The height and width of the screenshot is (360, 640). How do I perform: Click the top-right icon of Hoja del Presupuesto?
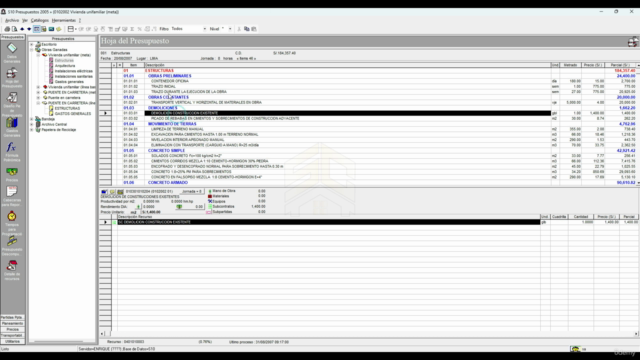pyautogui.click(x=633, y=41)
